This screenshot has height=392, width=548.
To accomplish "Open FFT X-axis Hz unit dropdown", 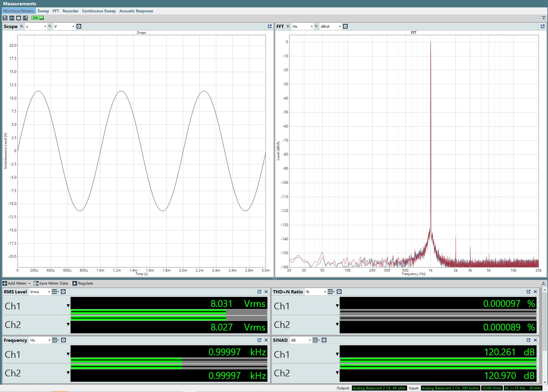I will (x=303, y=26).
